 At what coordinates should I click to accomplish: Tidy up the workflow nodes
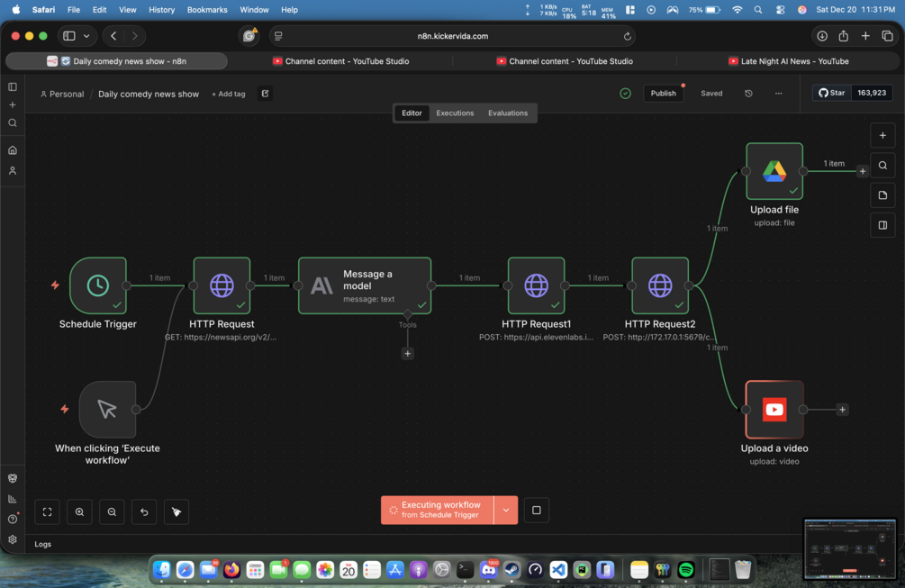pos(176,511)
